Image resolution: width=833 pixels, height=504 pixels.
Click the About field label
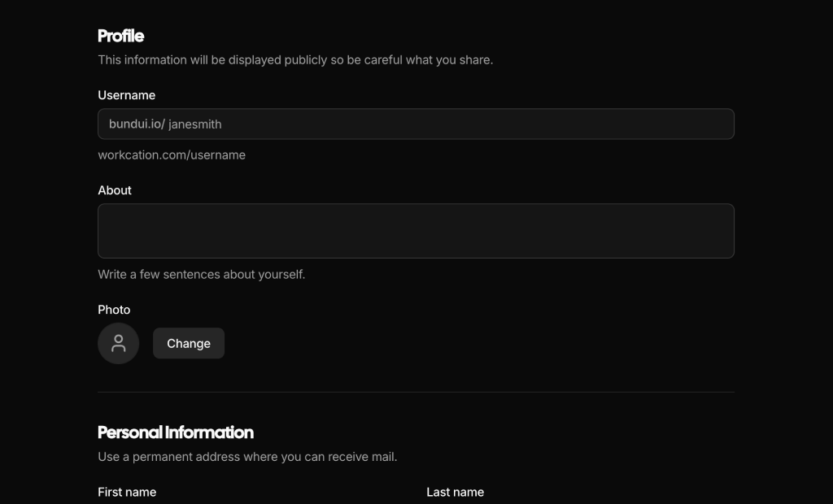(x=114, y=189)
